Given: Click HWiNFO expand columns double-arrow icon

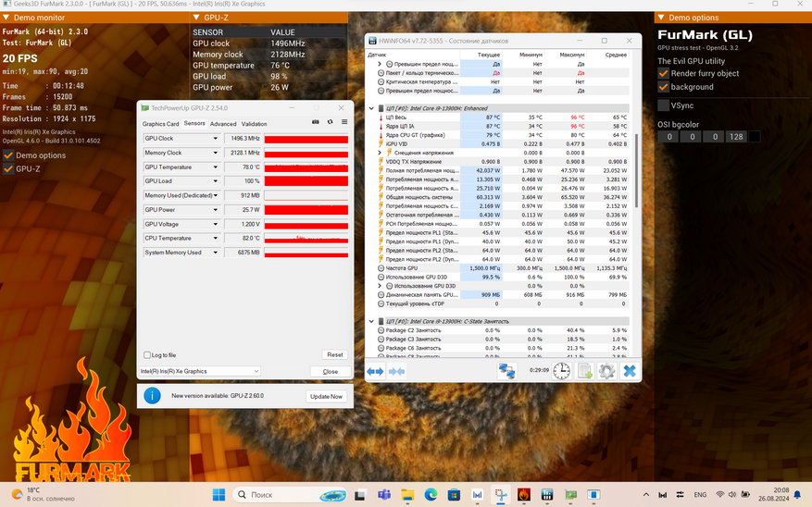Looking at the screenshot, I should [x=376, y=371].
